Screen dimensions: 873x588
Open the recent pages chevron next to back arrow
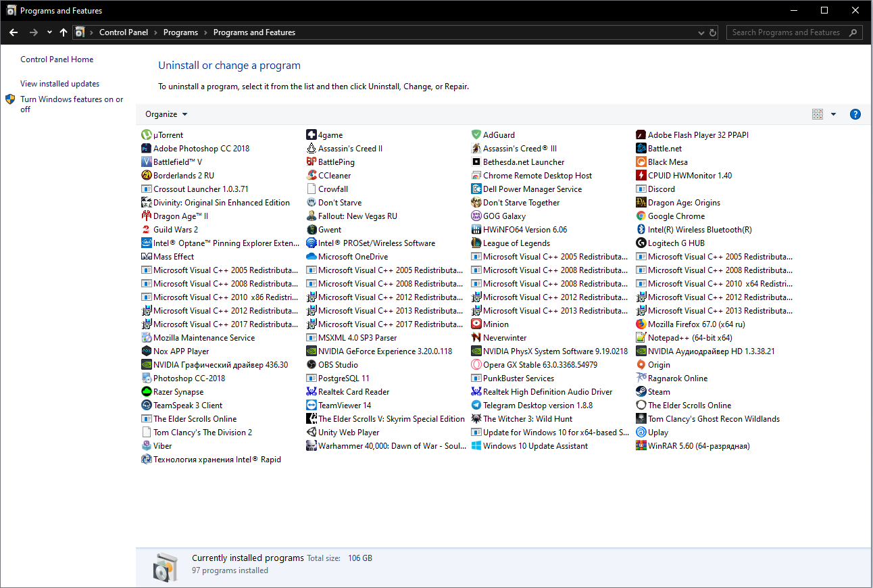(x=49, y=32)
